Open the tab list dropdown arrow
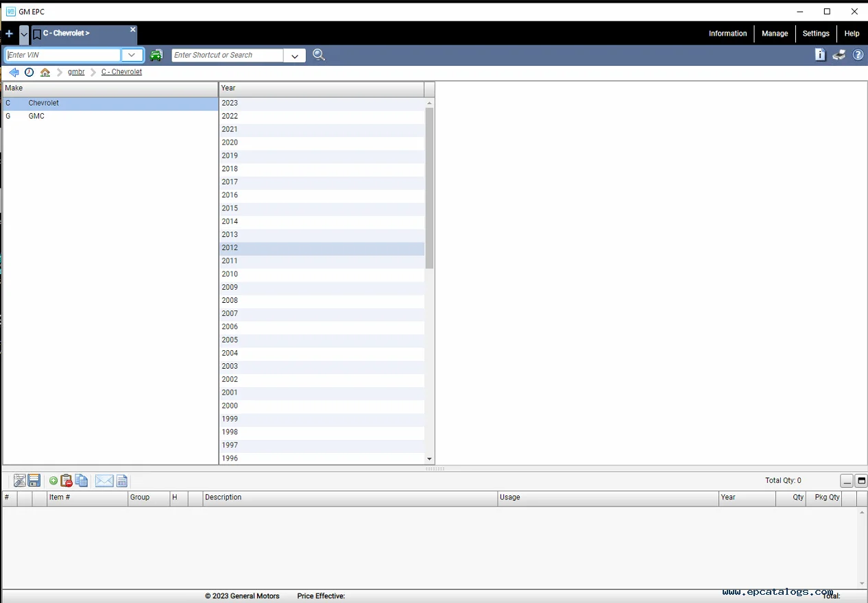This screenshot has height=603, width=868. [24, 34]
